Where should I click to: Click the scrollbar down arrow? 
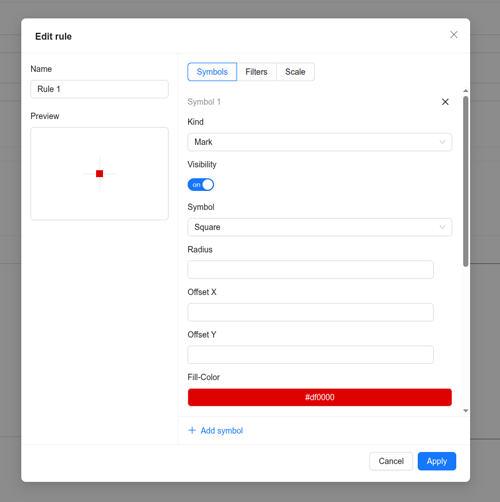(466, 411)
